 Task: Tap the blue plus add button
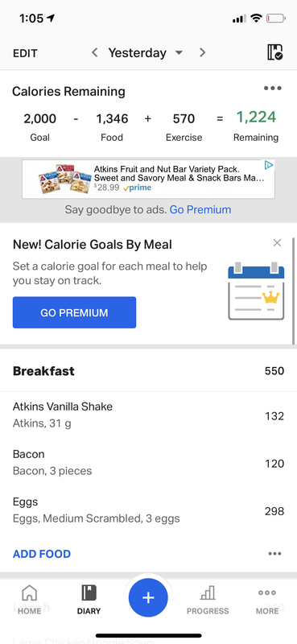148,597
